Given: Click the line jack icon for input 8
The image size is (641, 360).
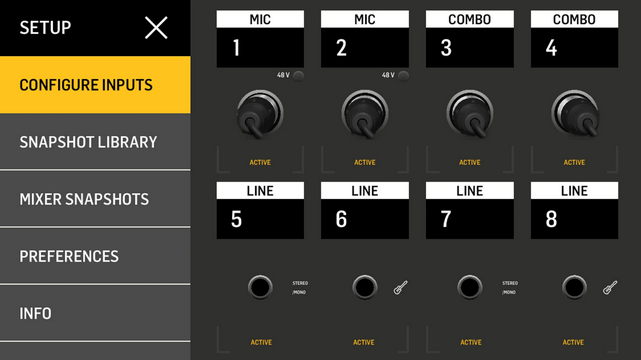Looking at the screenshot, I should pyautogui.click(x=574, y=287).
